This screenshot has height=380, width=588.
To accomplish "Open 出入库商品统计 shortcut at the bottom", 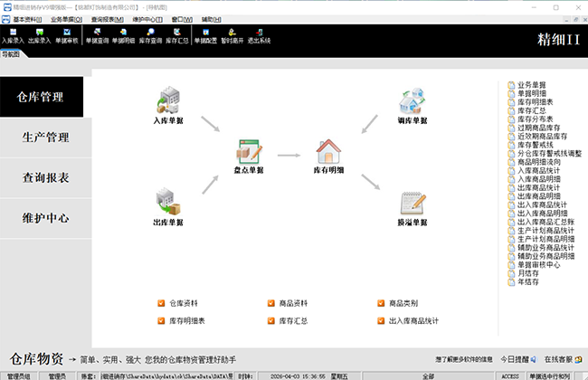I will [x=413, y=320].
